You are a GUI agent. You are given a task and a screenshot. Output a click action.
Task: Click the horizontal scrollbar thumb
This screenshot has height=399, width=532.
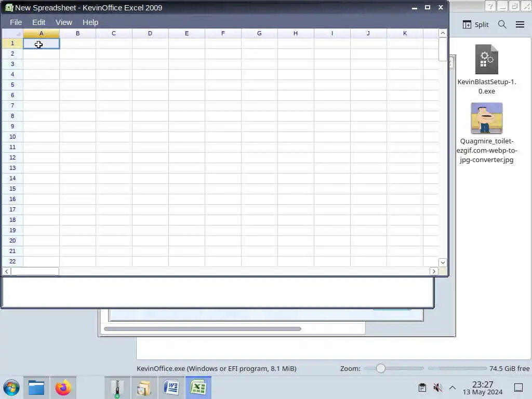click(x=35, y=271)
